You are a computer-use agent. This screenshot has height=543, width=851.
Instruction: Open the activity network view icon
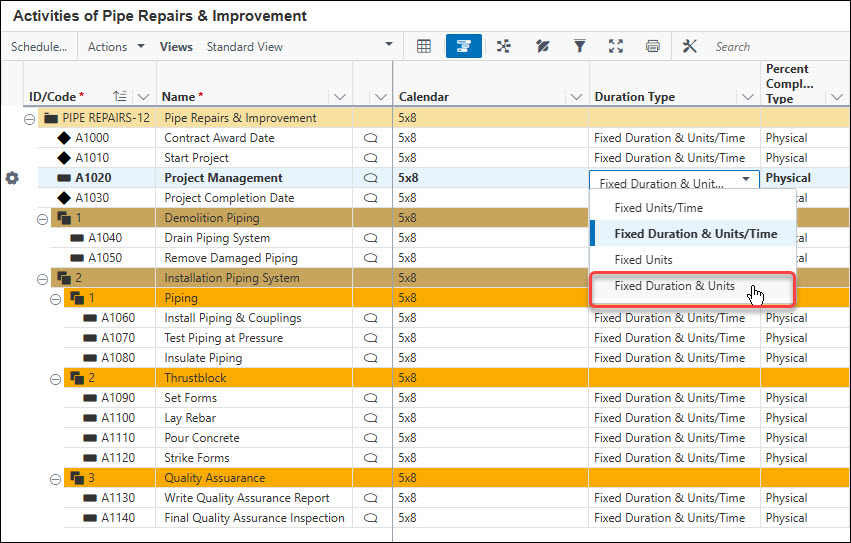click(504, 46)
